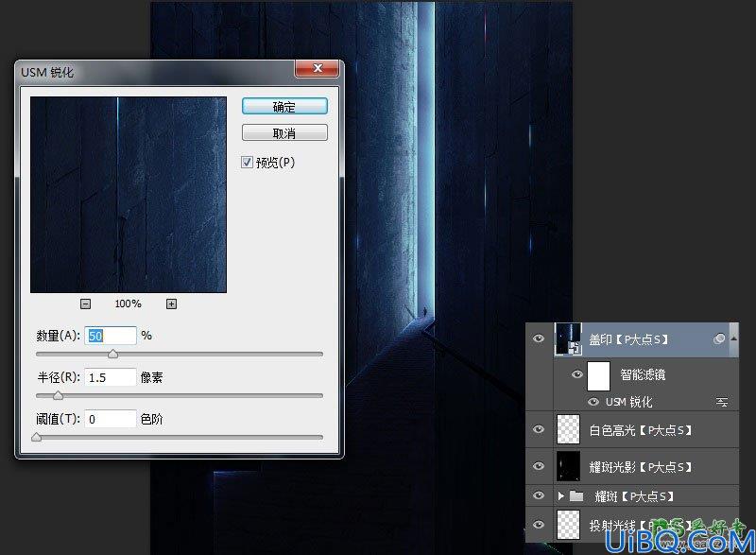Click the sharpen preview image in dialog
Viewport: 756px width, 555px height.
(129, 195)
